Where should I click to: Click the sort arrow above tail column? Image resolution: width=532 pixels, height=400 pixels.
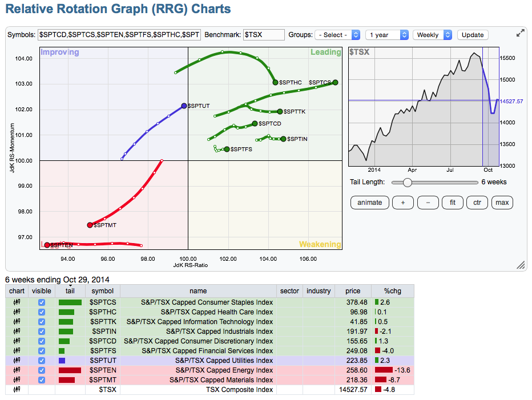(70, 285)
